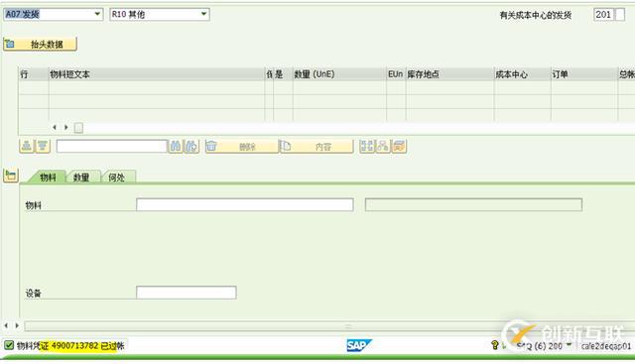Click the distribute quantity grid icon
This screenshot has height=364, width=635.
point(367,146)
